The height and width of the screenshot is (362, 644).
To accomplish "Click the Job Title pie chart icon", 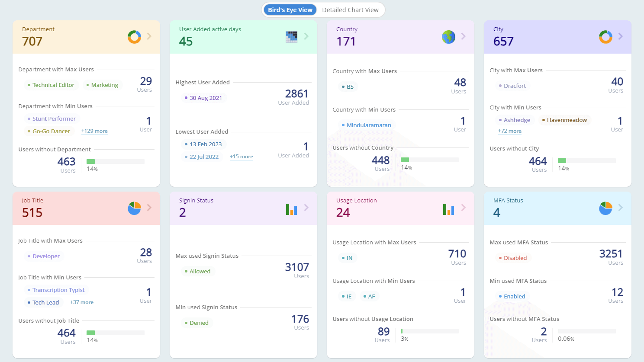I will (134, 208).
